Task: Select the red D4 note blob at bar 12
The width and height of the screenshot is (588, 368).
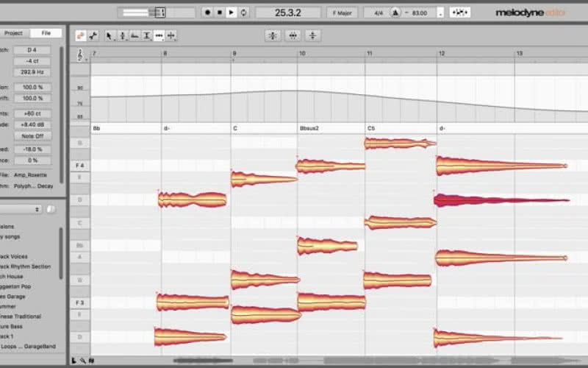Action: 502,200
